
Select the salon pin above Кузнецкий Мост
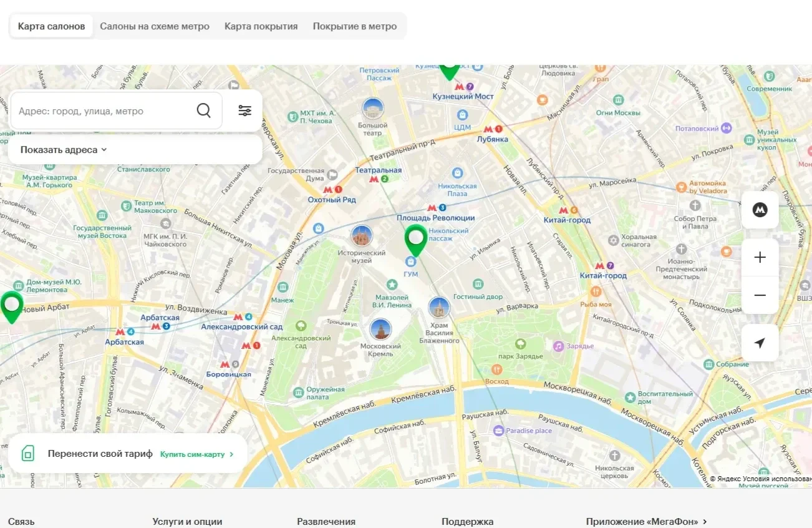[449, 72]
